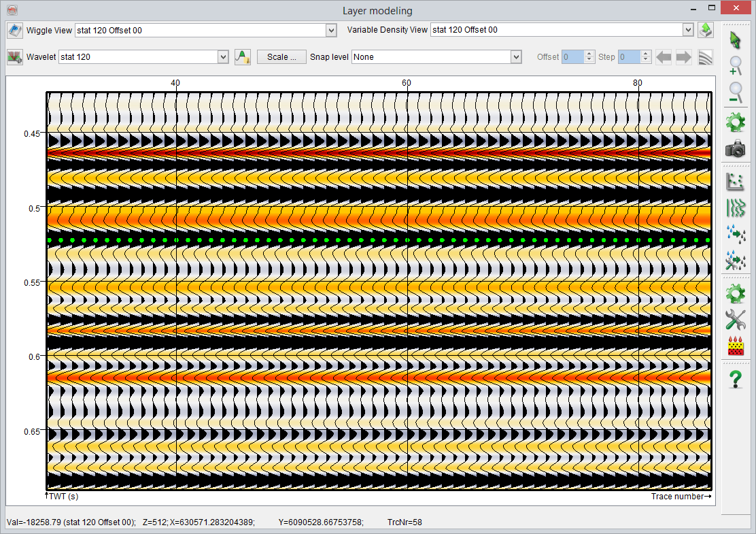
Task: Open help via the green question mark
Action: (x=735, y=378)
